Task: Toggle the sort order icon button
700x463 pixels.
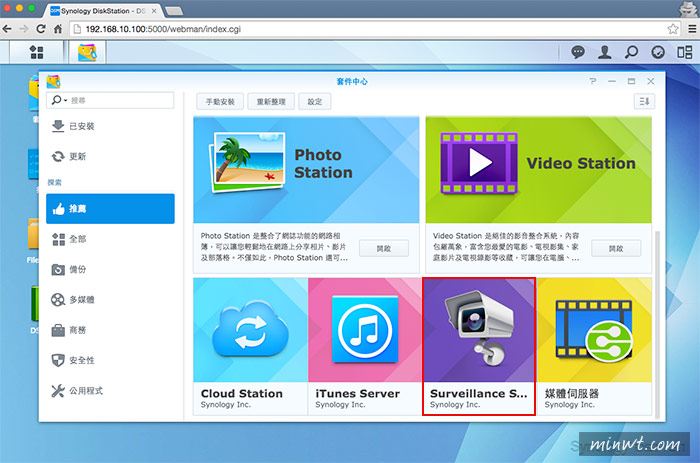Action: pos(644,101)
